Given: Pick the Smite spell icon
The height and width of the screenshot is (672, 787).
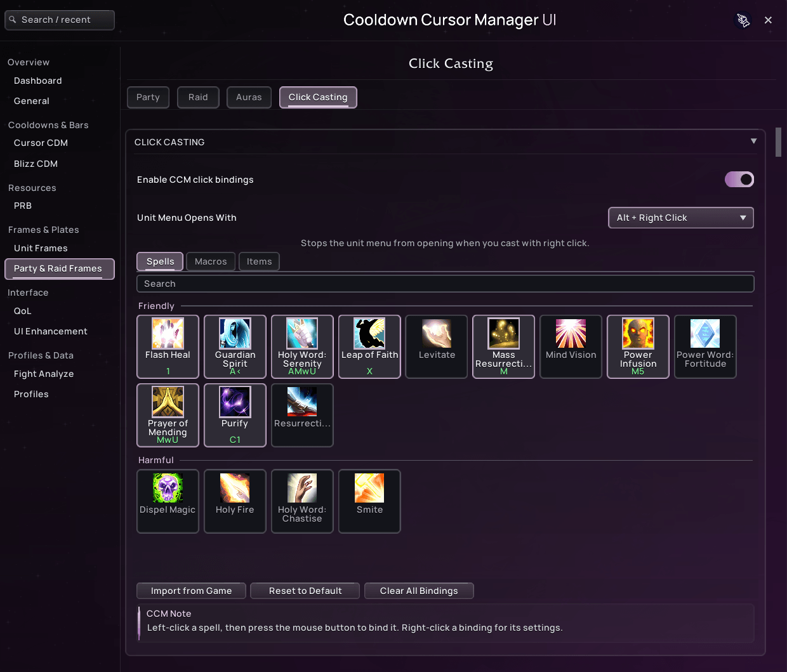Looking at the screenshot, I should (369, 488).
